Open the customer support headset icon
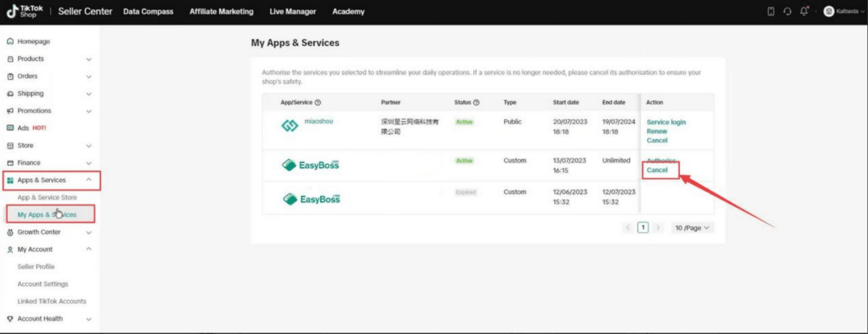Image resolution: width=868 pixels, height=334 pixels. point(787,11)
